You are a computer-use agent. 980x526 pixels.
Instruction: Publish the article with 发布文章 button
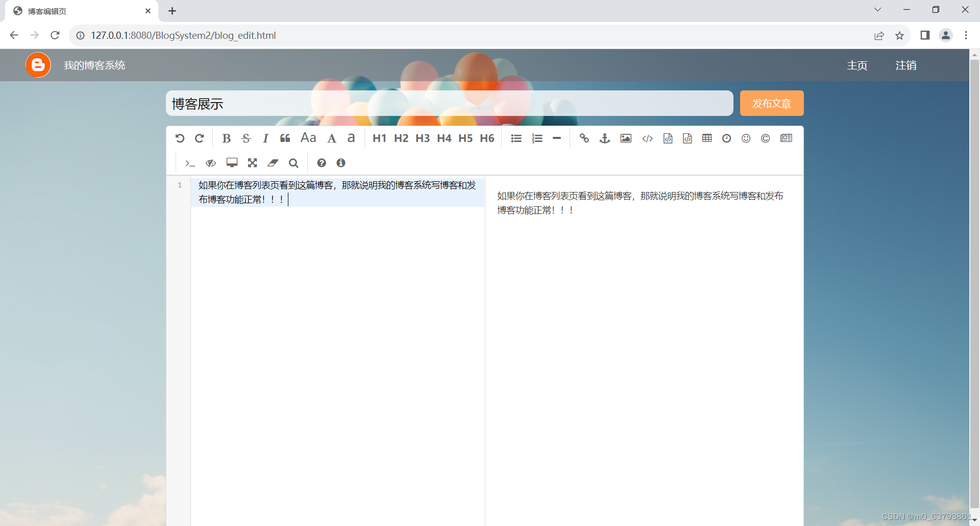771,103
